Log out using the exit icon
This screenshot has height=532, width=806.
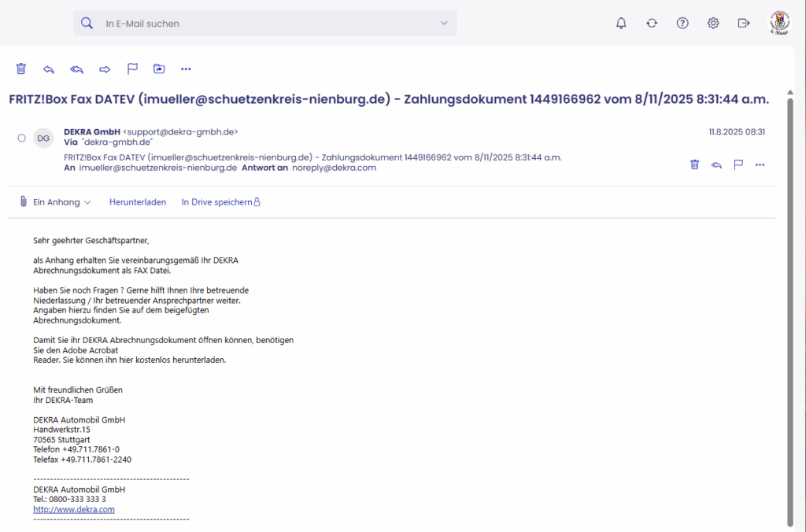pyautogui.click(x=743, y=23)
